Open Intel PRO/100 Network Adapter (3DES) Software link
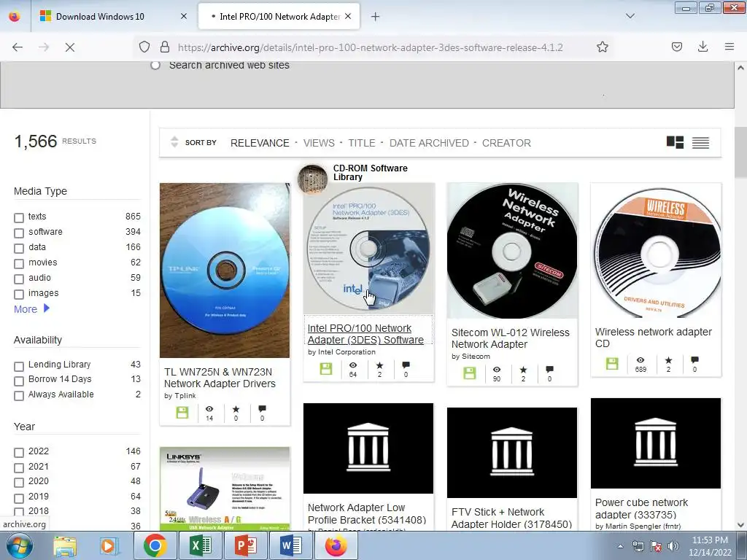 [365, 334]
